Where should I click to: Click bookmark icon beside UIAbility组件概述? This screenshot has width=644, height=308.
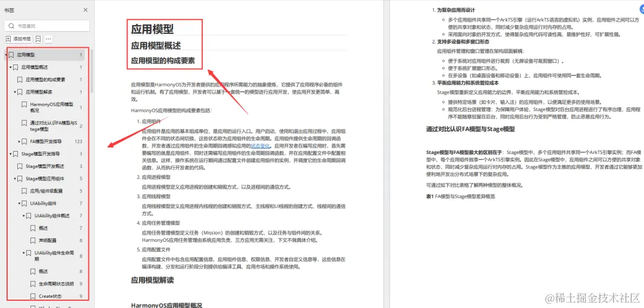(x=29, y=215)
